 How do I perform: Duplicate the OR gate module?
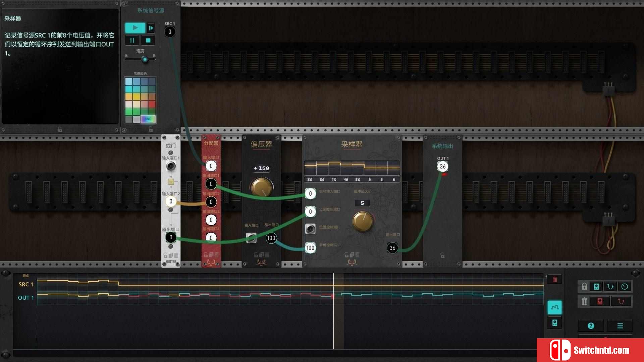171,255
